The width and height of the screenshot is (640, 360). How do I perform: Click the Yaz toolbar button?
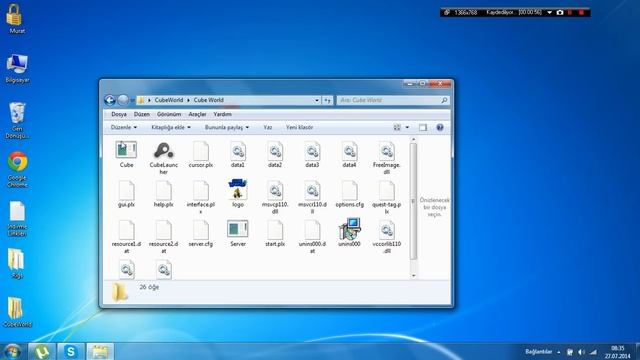coord(268,127)
